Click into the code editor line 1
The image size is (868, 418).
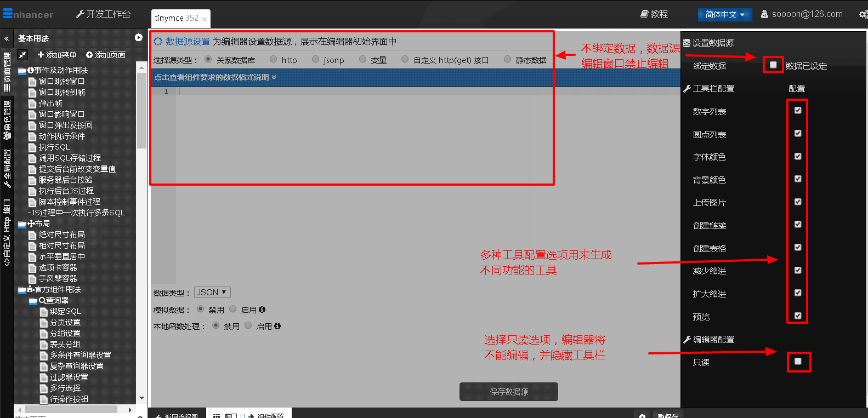428,91
